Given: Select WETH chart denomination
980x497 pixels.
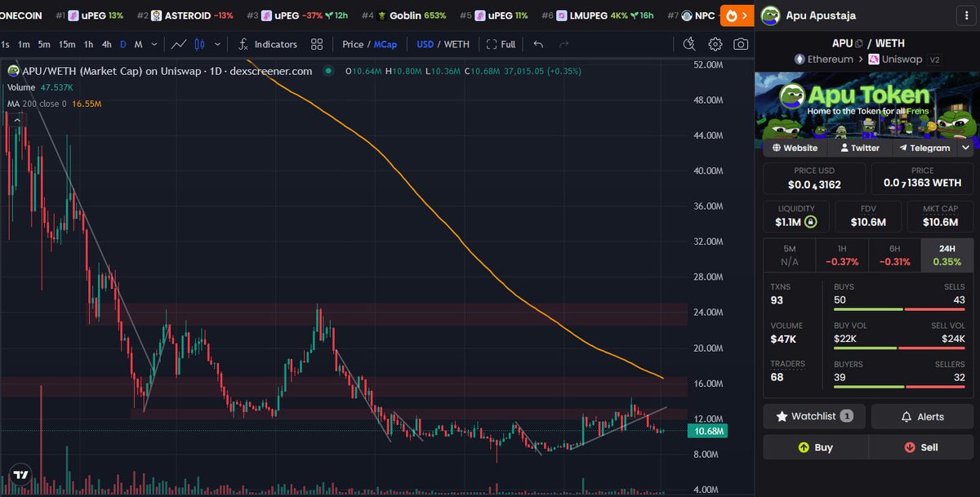Looking at the screenshot, I should (x=457, y=44).
